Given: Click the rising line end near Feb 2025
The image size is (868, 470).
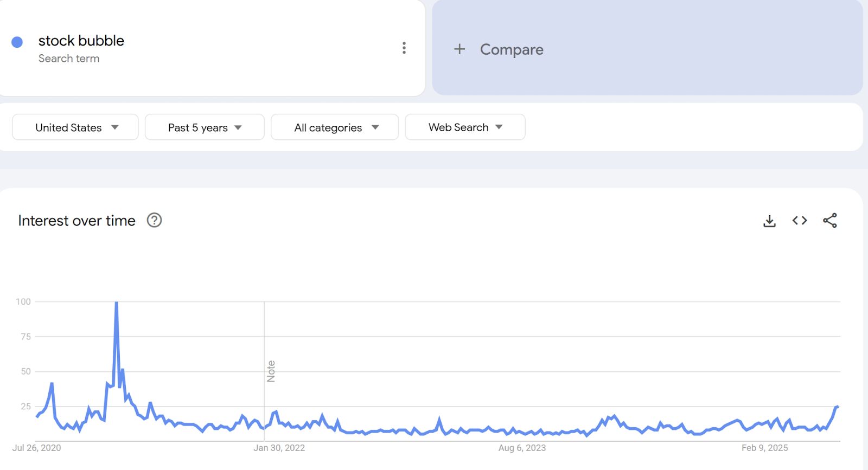Looking at the screenshot, I should tap(837, 407).
